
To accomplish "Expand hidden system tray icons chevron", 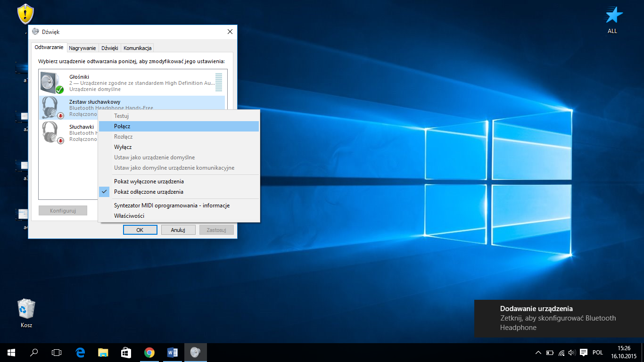I will (538, 353).
